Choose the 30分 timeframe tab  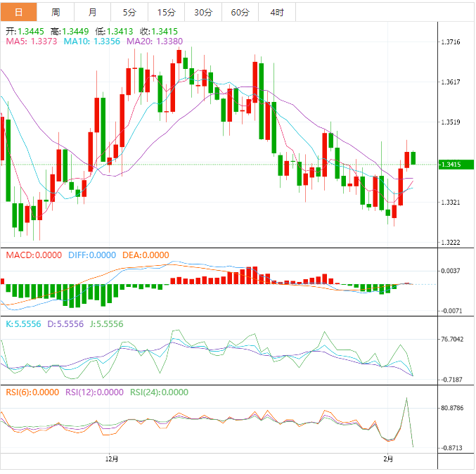click(203, 12)
